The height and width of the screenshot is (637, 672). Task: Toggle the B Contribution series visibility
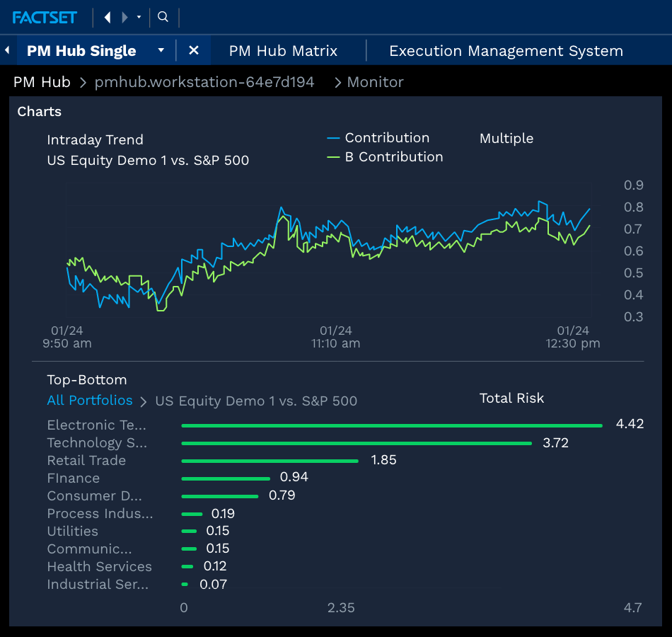click(395, 156)
